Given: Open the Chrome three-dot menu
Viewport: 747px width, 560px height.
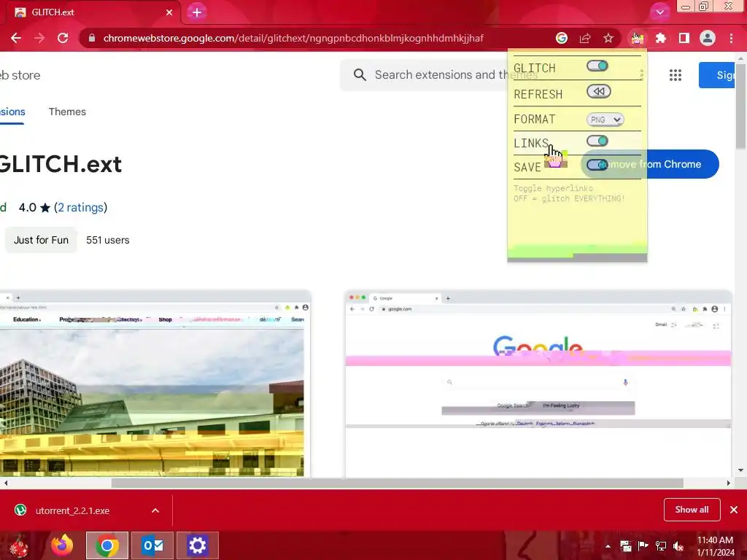Looking at the screenshot, I should pos(731,38).
